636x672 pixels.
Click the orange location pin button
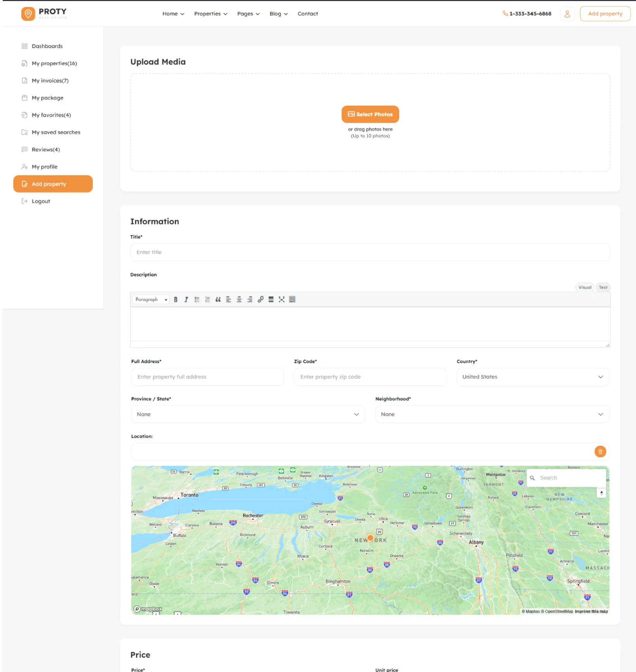pos(600,451)
